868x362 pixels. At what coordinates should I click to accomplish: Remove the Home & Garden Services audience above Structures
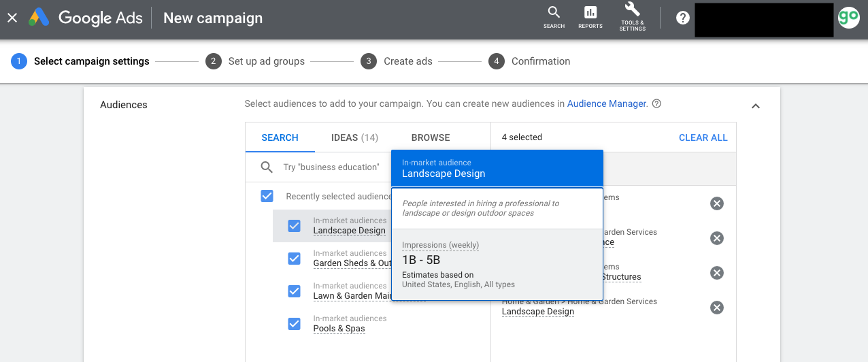(716, 237)
